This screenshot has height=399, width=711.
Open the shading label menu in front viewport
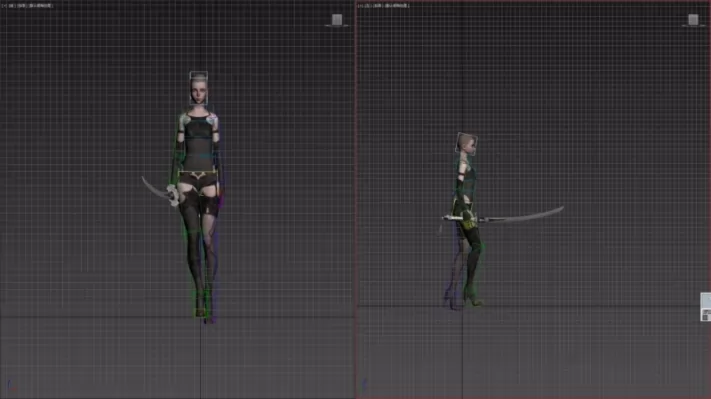coord(41,6)
